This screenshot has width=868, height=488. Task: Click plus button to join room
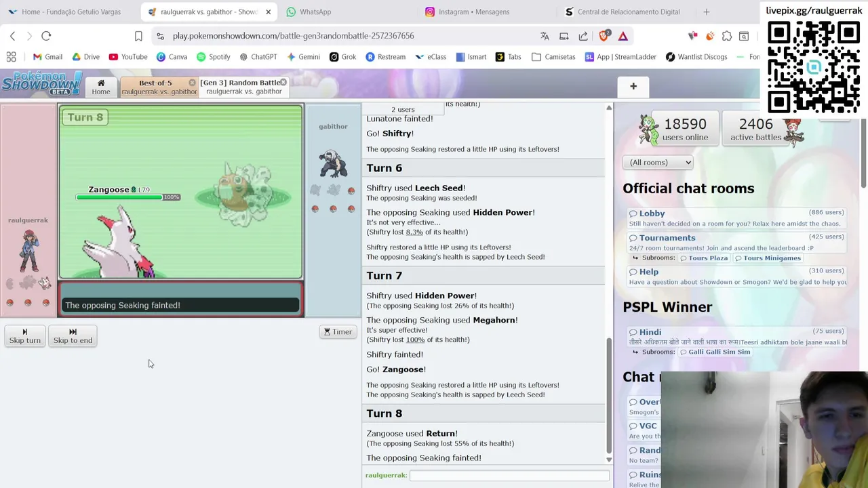coord(633,86)
